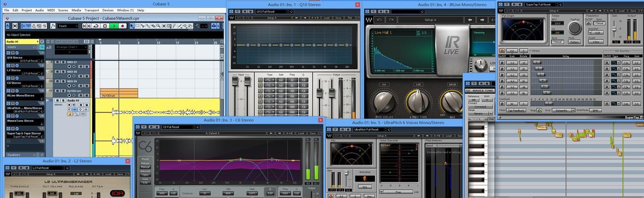Click the Load button in Q10 window
The height and width of the screenshot is (198, 644).
click(326, 17)
